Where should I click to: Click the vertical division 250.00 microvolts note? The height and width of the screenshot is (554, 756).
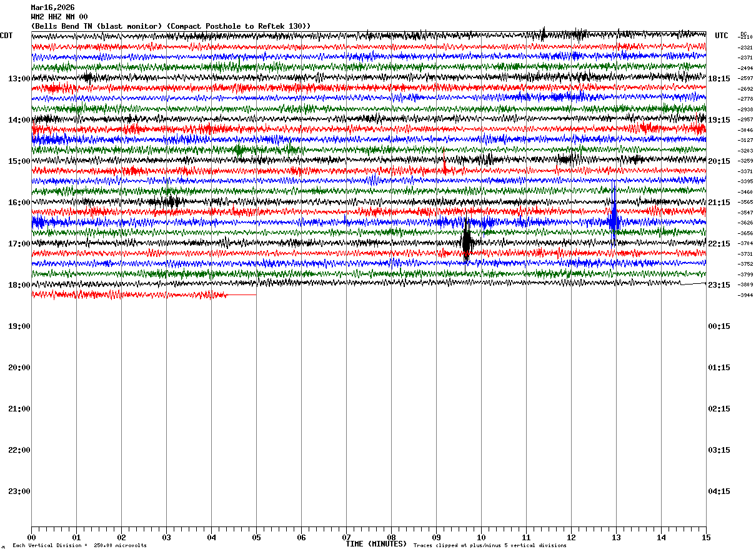[79, 546]
